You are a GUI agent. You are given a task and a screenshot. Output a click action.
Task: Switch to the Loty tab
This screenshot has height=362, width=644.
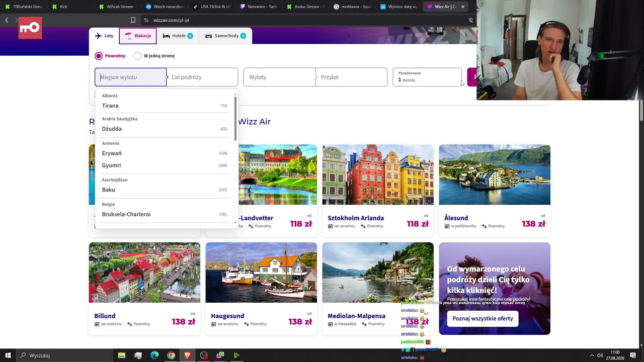104,36
